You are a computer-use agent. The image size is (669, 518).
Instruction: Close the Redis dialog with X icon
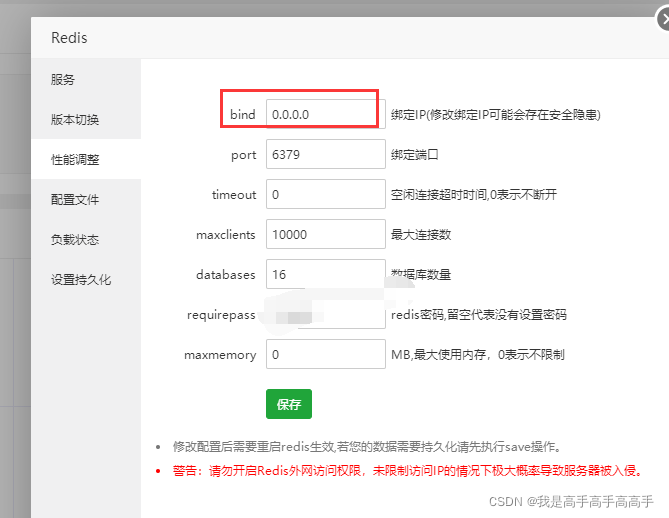coord(663,20)
